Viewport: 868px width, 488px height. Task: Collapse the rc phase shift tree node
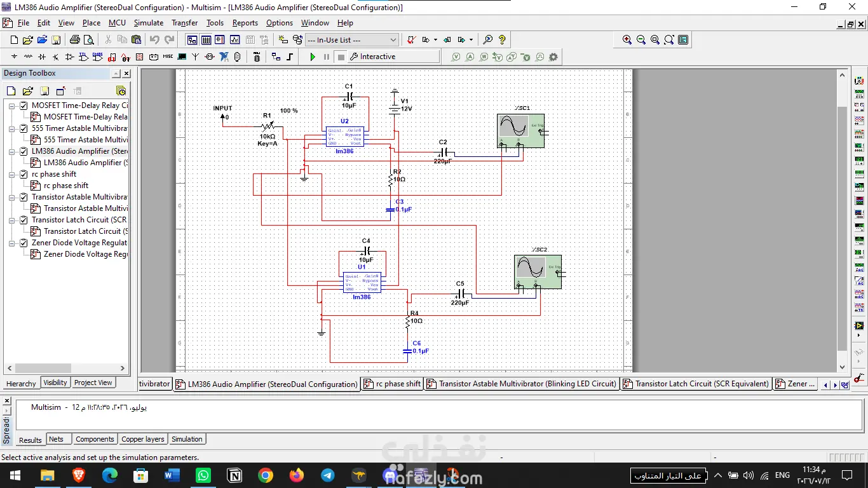(12, 174)
